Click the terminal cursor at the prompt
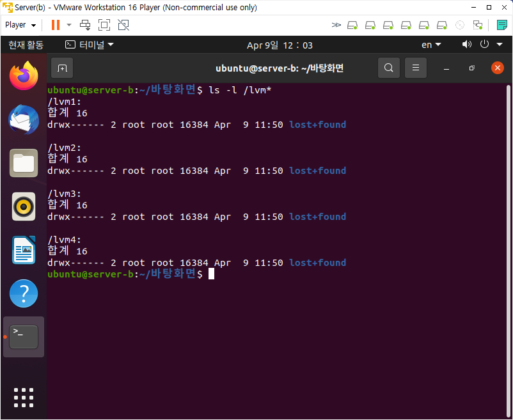Viewport: 513px width, 420px height. [211, 274]
